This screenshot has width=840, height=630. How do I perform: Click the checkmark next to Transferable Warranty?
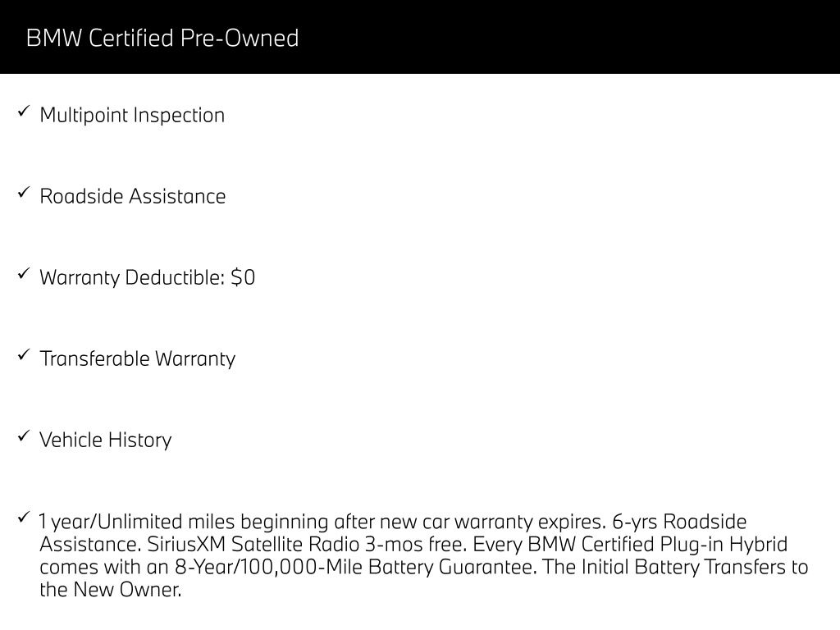tap(23, 355)
